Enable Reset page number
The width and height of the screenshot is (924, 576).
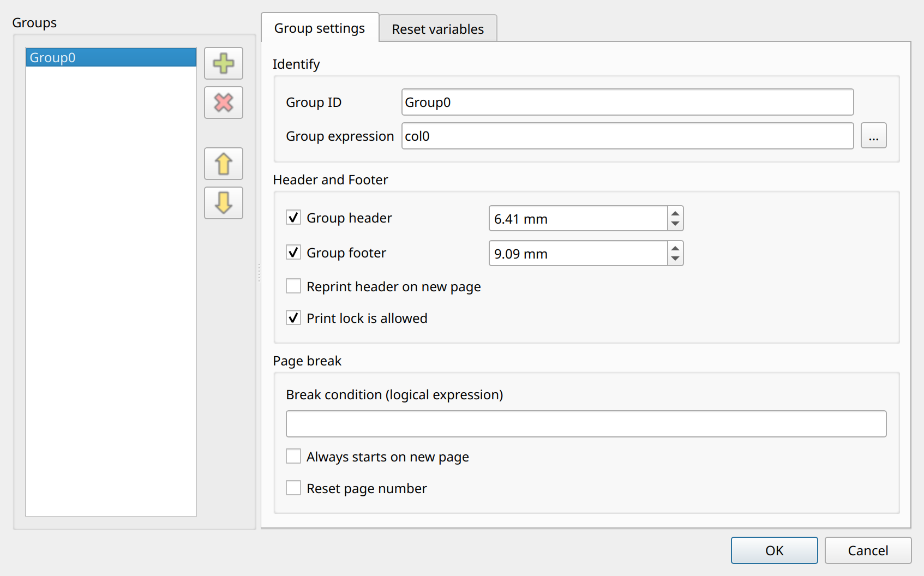(x=293, y=488)
